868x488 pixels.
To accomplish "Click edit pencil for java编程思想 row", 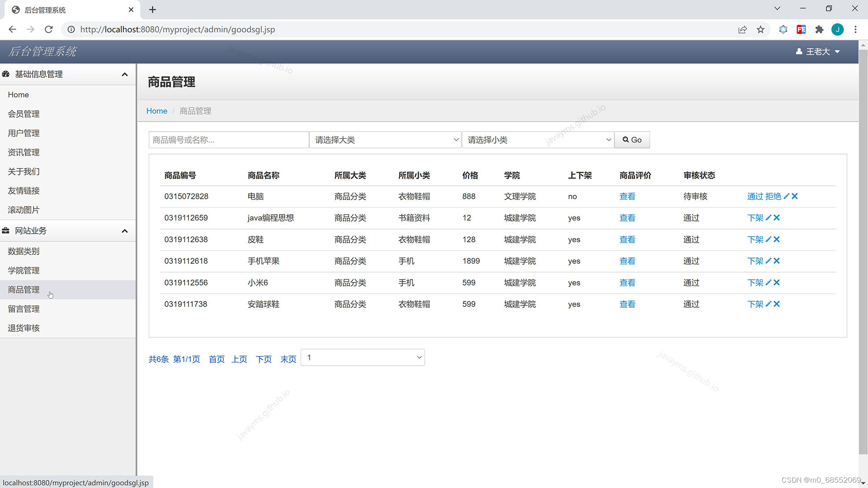I will 768,218.
